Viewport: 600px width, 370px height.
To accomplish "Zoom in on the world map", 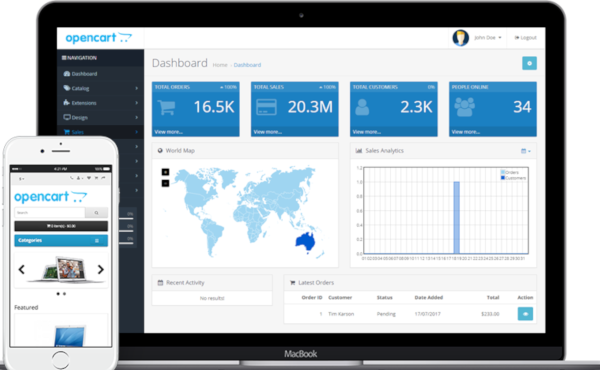I will pos(165,172).
